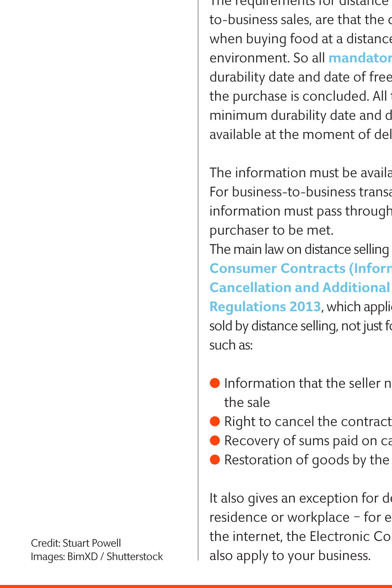Viewport: 392px width, 588px height.
Task: Click the line 'The information must be availa'
Action: 301,173
